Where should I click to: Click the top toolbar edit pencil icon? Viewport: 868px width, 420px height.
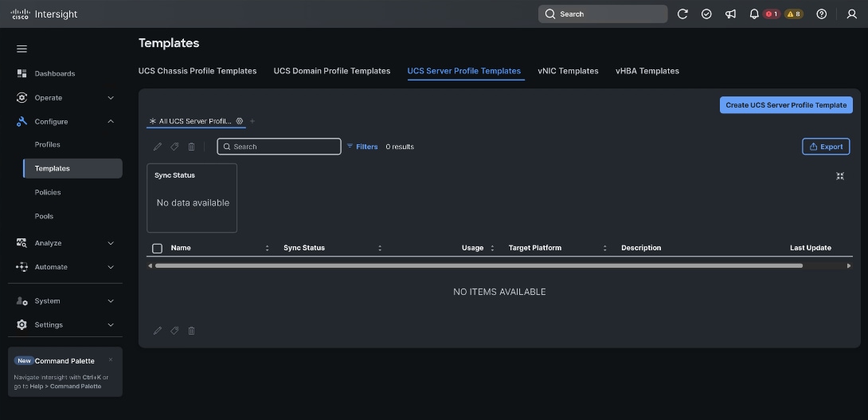158,147
